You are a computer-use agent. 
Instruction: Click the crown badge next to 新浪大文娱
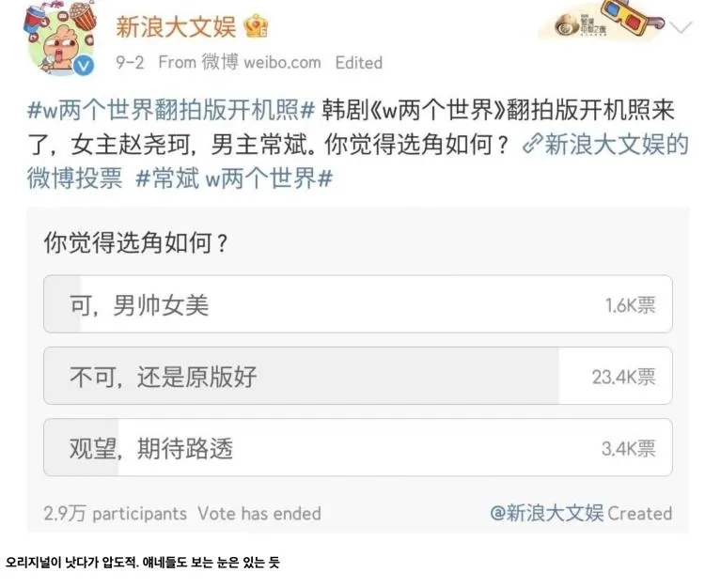[x=256, y=26]
